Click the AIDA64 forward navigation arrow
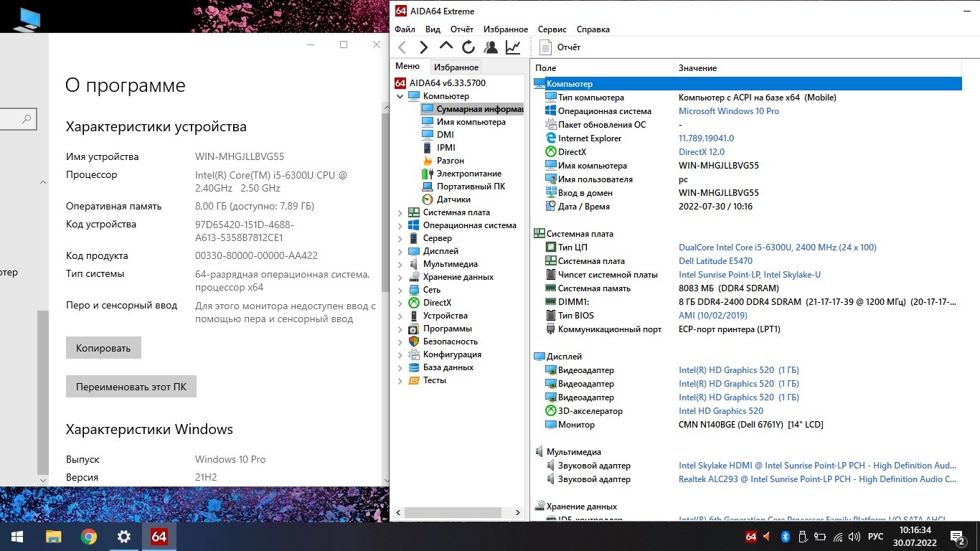The width and height of the screenshot is (980, 551). click(x=424, y=47)
